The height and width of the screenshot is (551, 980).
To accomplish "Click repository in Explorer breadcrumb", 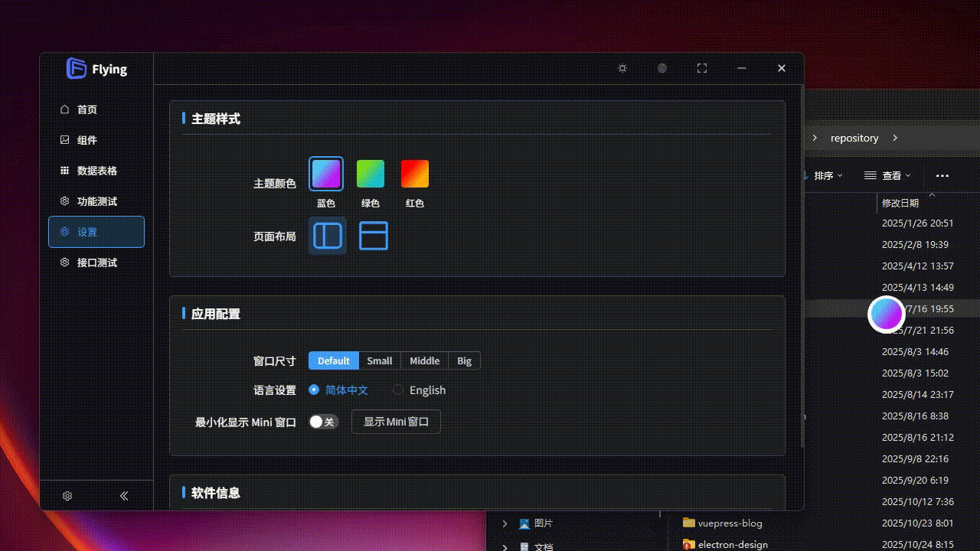I will [854, 138].
